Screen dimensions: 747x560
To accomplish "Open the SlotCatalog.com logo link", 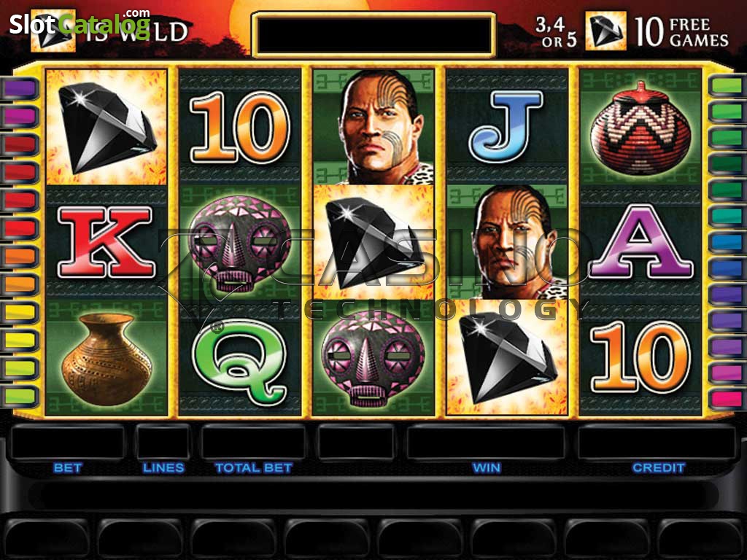I will [80, 23].
